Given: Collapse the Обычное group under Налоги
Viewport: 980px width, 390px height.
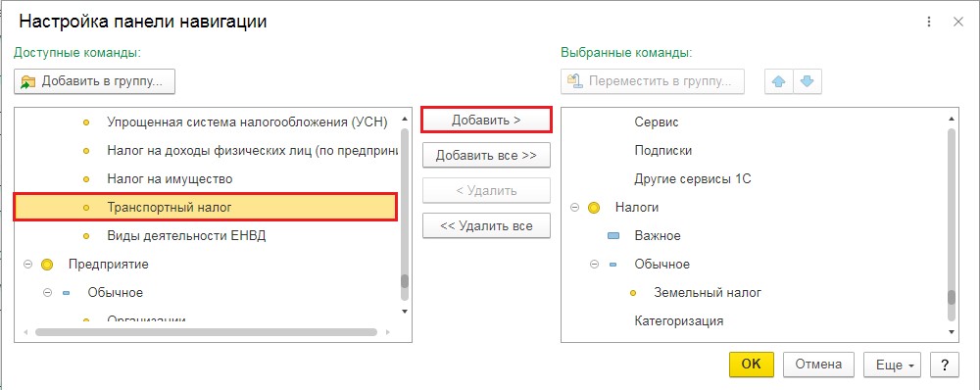Looking at the screenshot, I should 594,265.
